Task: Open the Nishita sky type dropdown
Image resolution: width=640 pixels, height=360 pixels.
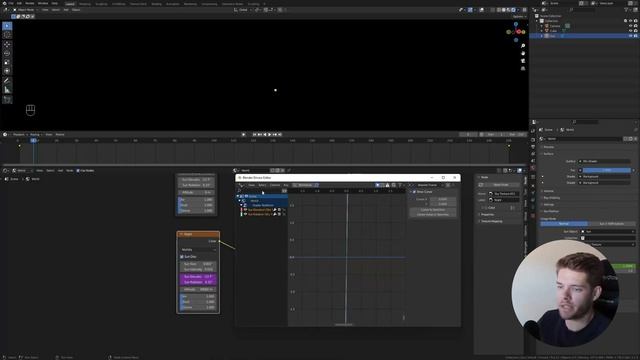Action: (x=198, y=249)
